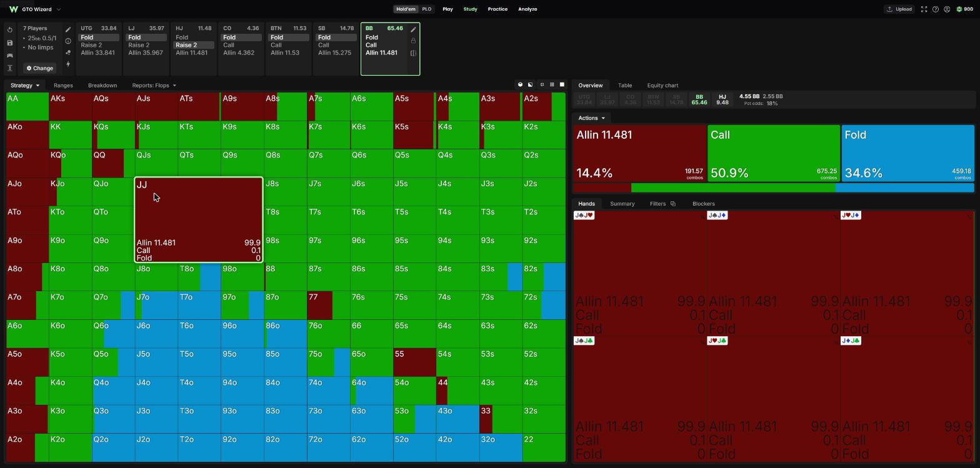Image resolution: width=980 pixels, height=468 pixels.
Task: Click the lightning bolt icon
Action: pos(67,64)
